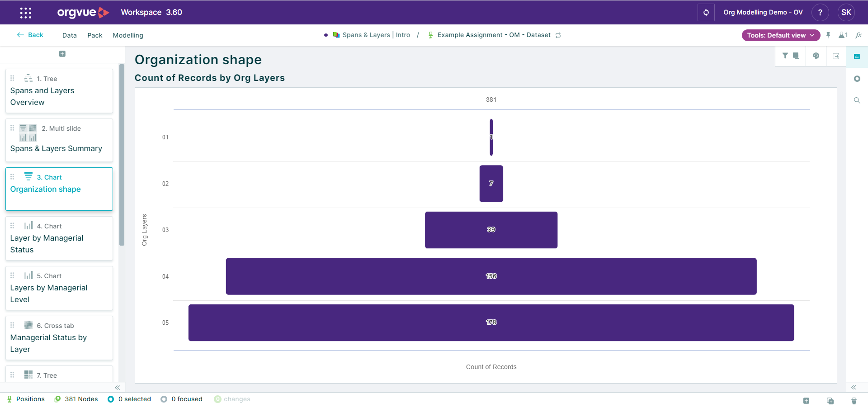Collapse the right panel with double chevron

(x=854, y=387)
